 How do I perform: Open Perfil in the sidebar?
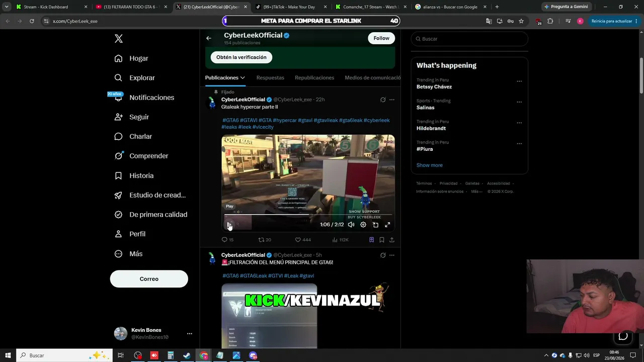[130, 234]
